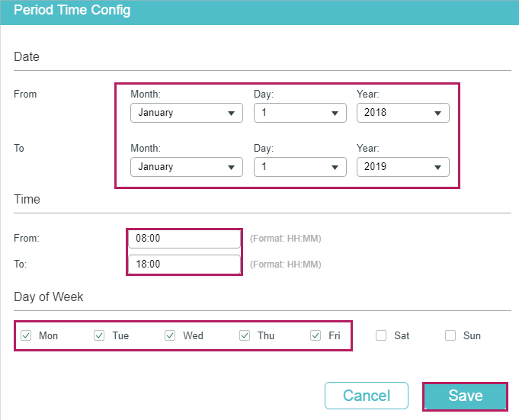Click the Time From field showing 08:00
Image resolution: width=519 pixels, height=420 pixels.
coord(184,239)
